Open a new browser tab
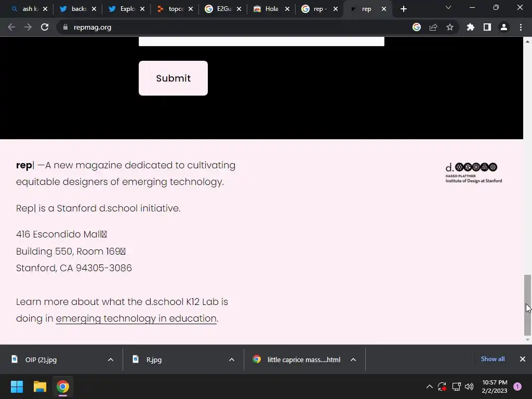The height and width of the screenshot is (399, 532). pos(403,9)
